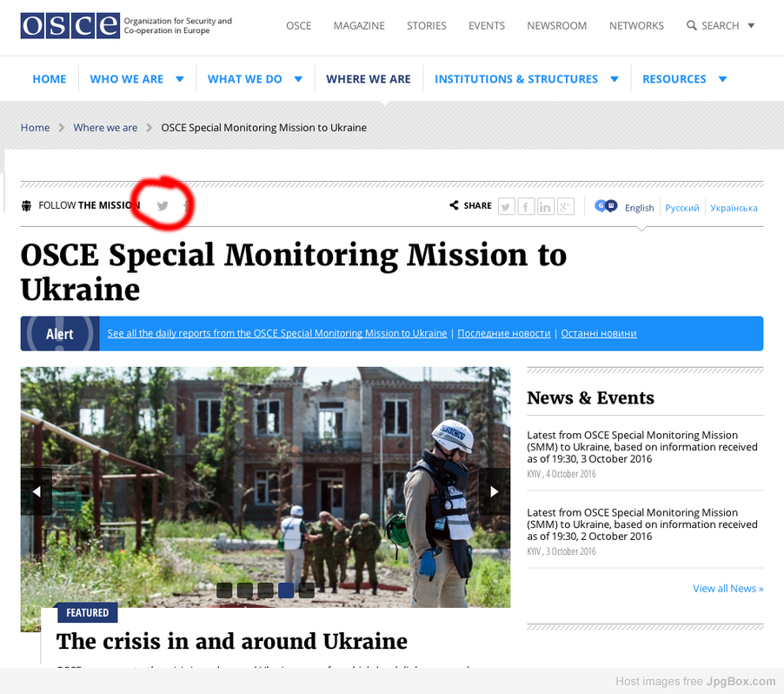This screenshot has width=784, height=694.
Task: Select WHERE WE ARE in the main navigation
Action: (x=369, y=79)
